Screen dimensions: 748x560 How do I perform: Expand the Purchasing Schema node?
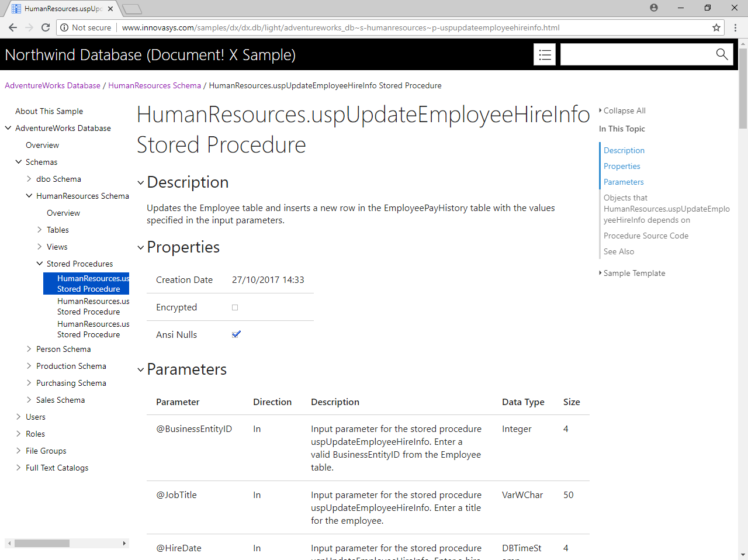[x=29, y=383]
